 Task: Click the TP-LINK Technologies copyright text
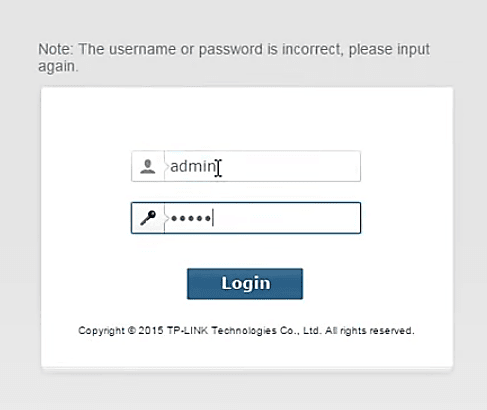[x=246, y=330]
